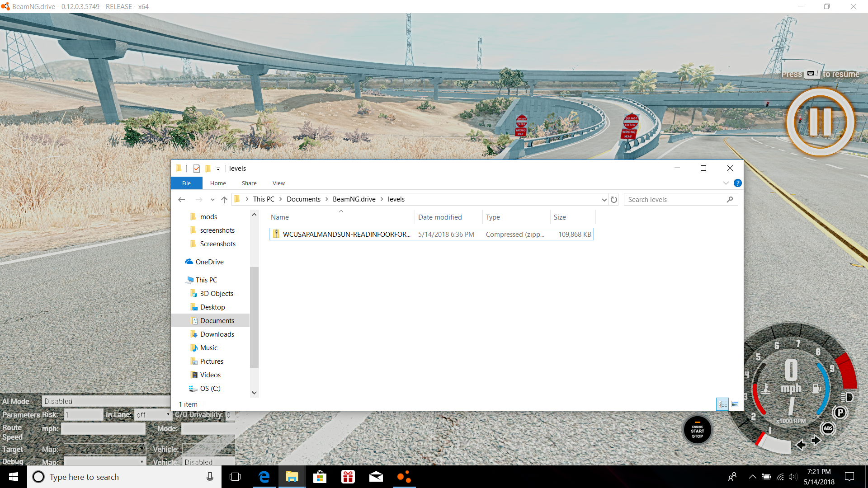This screenshot has height=488, width=868.
Task: Open Explorer help icon
Action: (738, 183)
